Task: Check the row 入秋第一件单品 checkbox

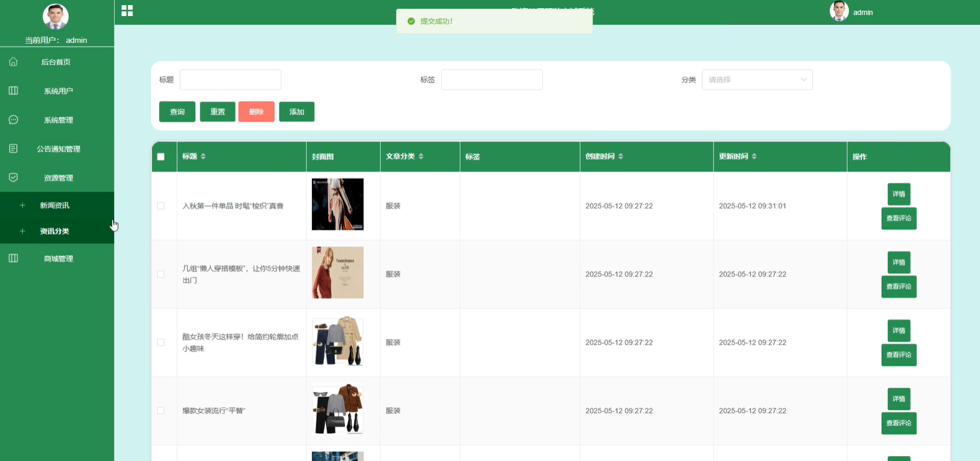Action: [161, 206]
